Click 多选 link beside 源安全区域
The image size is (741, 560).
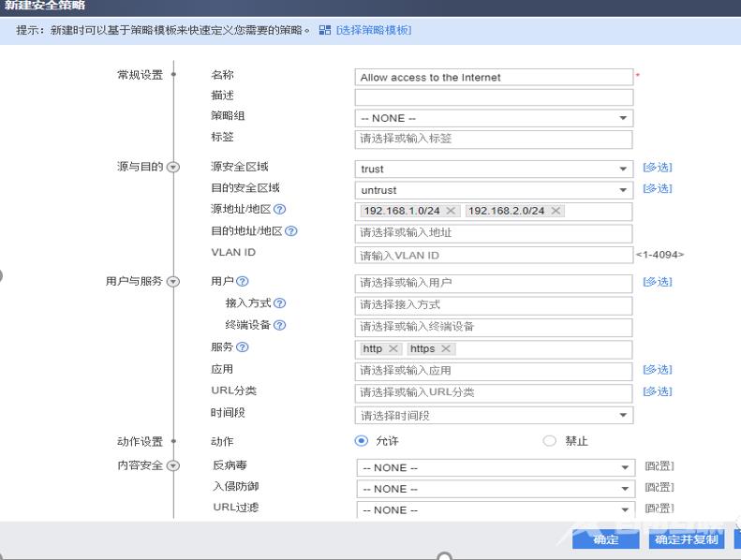tap(657, 168)
